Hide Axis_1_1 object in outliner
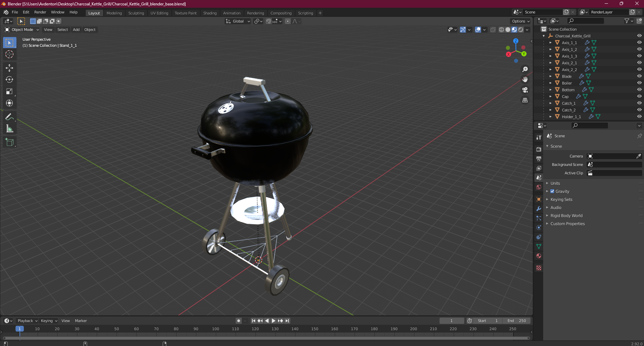Image resolution: width=644 pixels, height=346 pixels. tap(639, 43)
